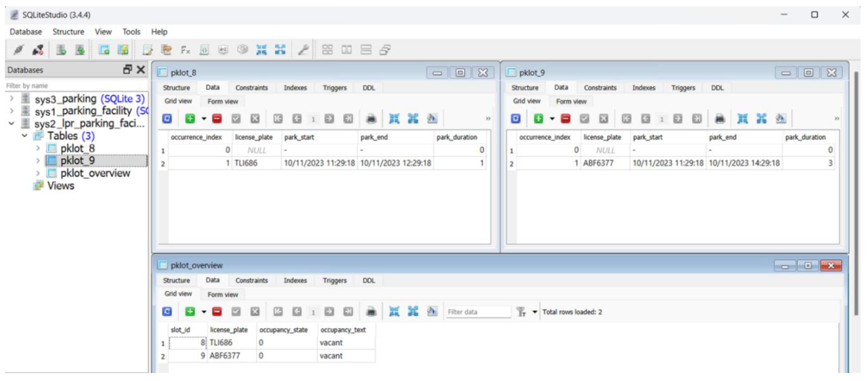
Task: Click the Filter data input field
Action: click(479, 312)
